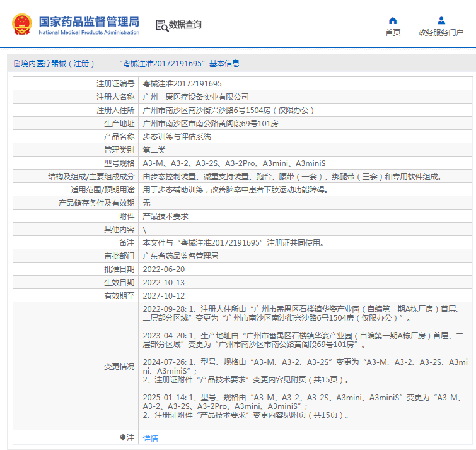Viewport: 476px width, 450px height.
Task: Click 审批部门 label cell
Action: click(x=76, y=256)
